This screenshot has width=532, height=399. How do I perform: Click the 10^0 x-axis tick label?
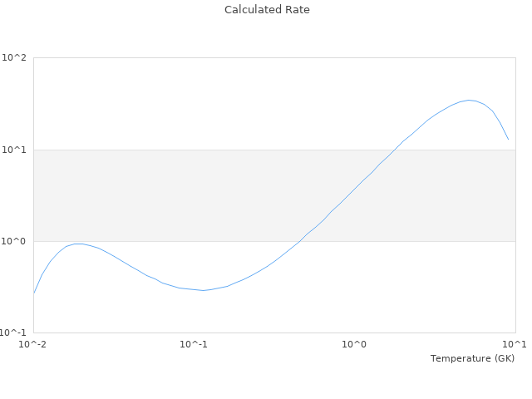[x=355, y=344]
